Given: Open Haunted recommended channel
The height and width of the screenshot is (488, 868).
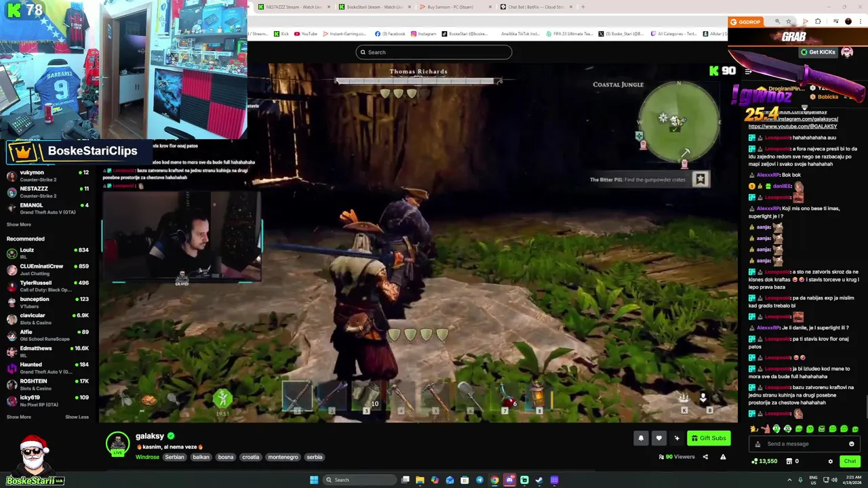Looking at the screenshot, I should click(47, 368).
